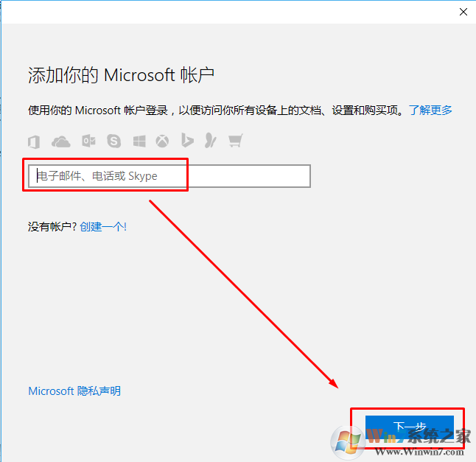Click the Xbox service icon
476x462 pixels.
coord(162,141)
